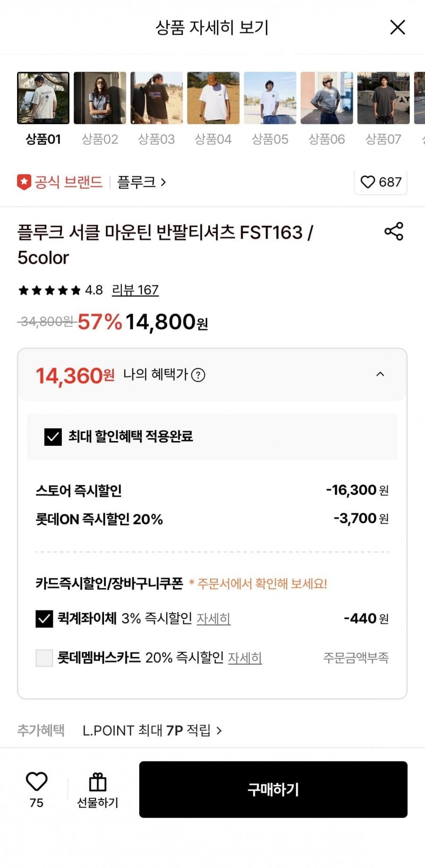Tap the five-star rating icons
Viewport: 425px width, 868px height.
50,290
